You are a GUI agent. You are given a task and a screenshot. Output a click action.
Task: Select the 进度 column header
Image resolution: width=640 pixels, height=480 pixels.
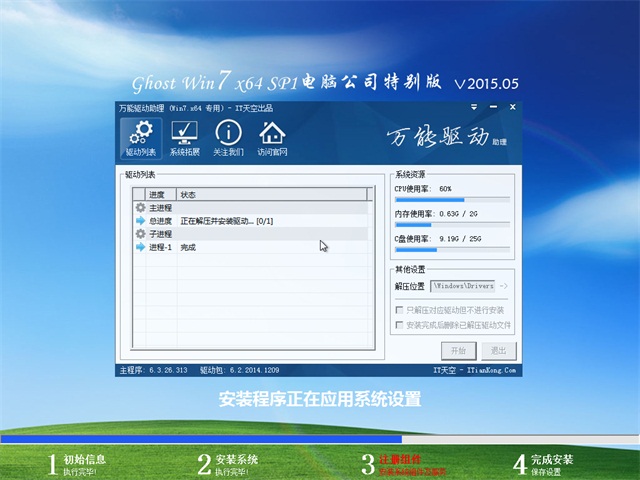click(x=160, y=194)
